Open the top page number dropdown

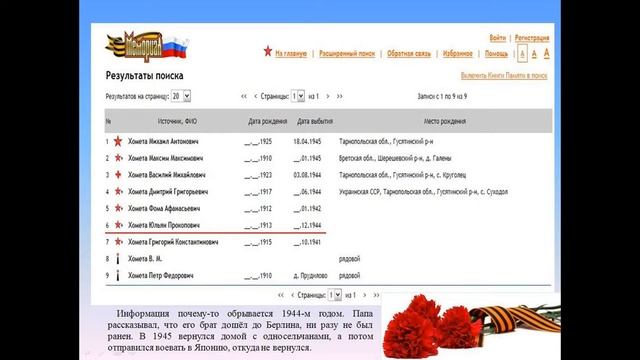click(298, 96)
